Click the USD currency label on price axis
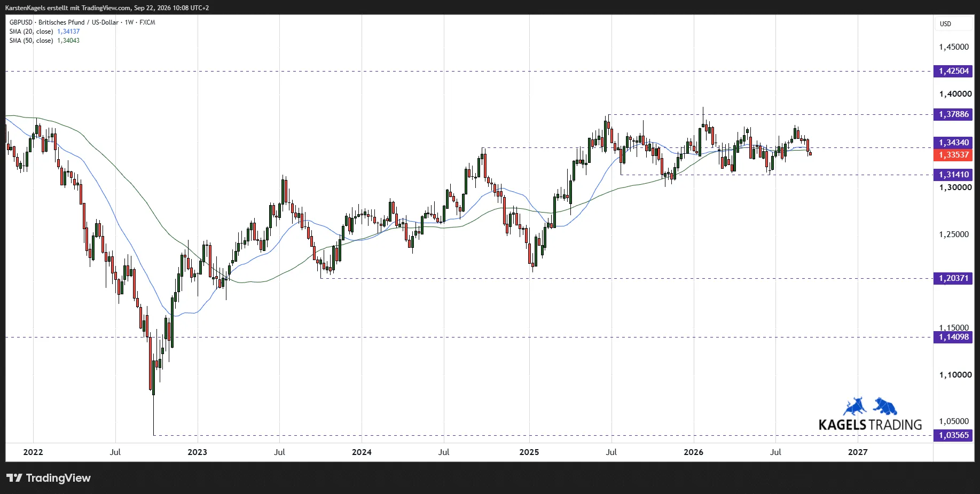Viewport: 980px width, 494px height. point(945,24)
